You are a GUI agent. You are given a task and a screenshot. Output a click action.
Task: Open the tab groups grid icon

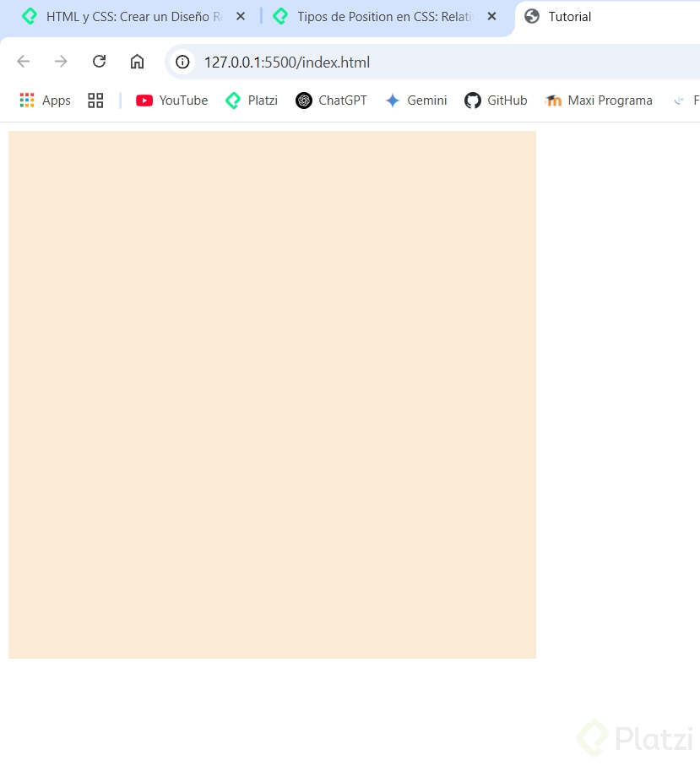click(95, 101)
